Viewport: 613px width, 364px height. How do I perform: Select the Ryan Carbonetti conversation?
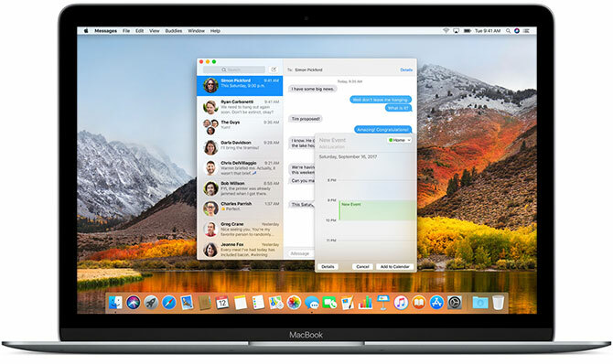pos(240,106)
